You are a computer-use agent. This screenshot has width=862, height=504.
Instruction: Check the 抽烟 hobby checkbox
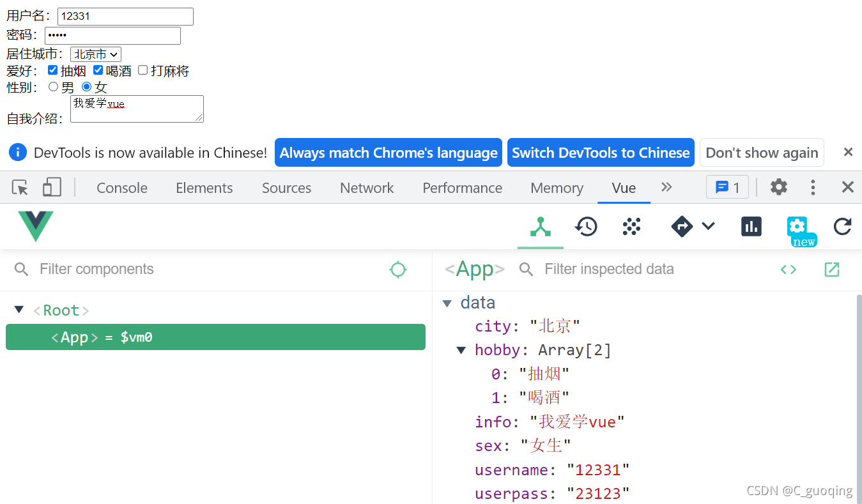click(x=53, y=70)
